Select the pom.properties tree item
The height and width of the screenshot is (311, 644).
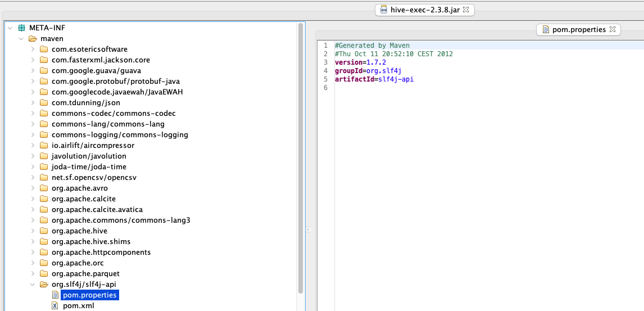(89, 295)
